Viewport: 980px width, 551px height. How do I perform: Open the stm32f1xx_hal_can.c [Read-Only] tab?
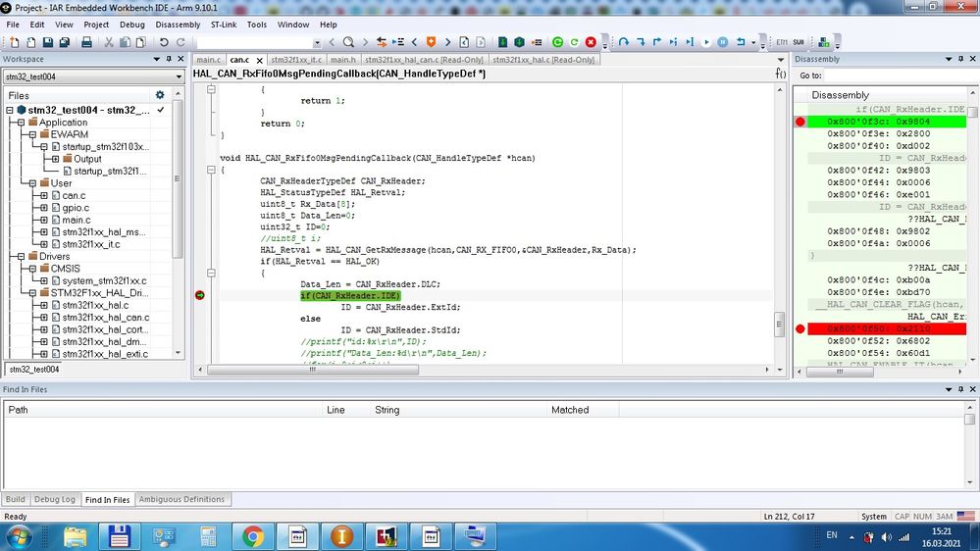(x=424, y=60)
